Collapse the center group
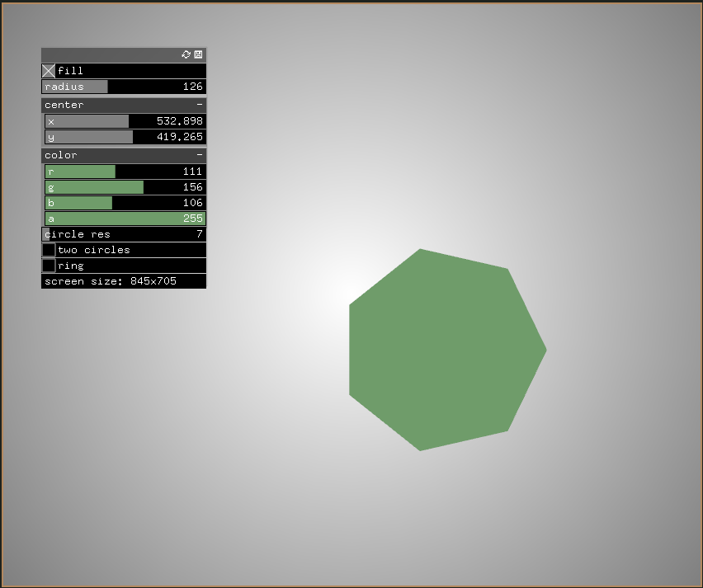This screenshot has height=588, width=703. tap(200, 105)
